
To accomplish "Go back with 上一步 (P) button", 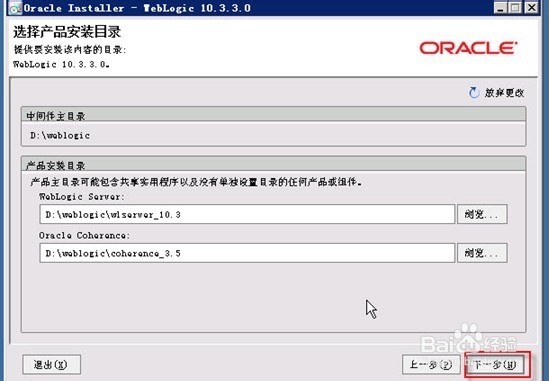I will click(x=431, y=365).
